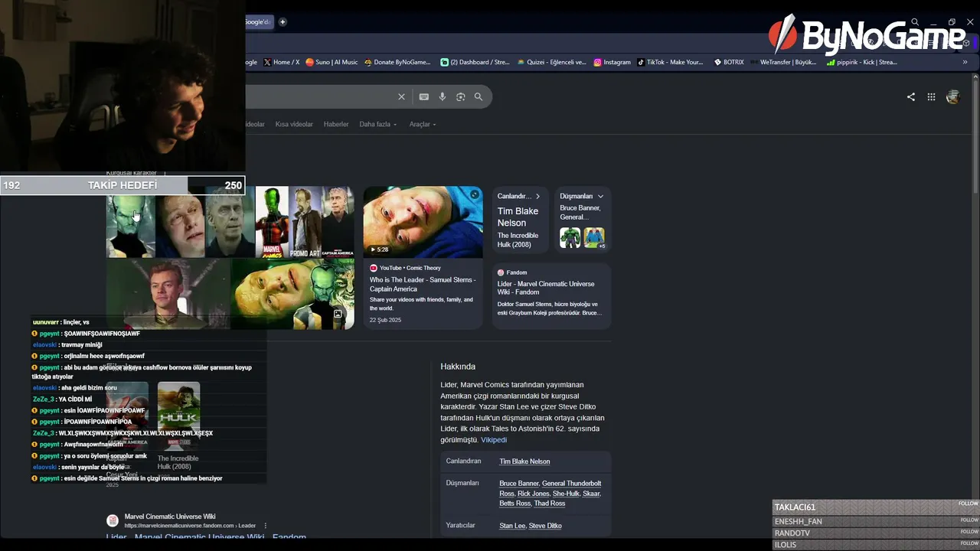Open 'Lider - Marvel Cinematic Universe Wiki - Fandom' card

click(x=546, y=288)
